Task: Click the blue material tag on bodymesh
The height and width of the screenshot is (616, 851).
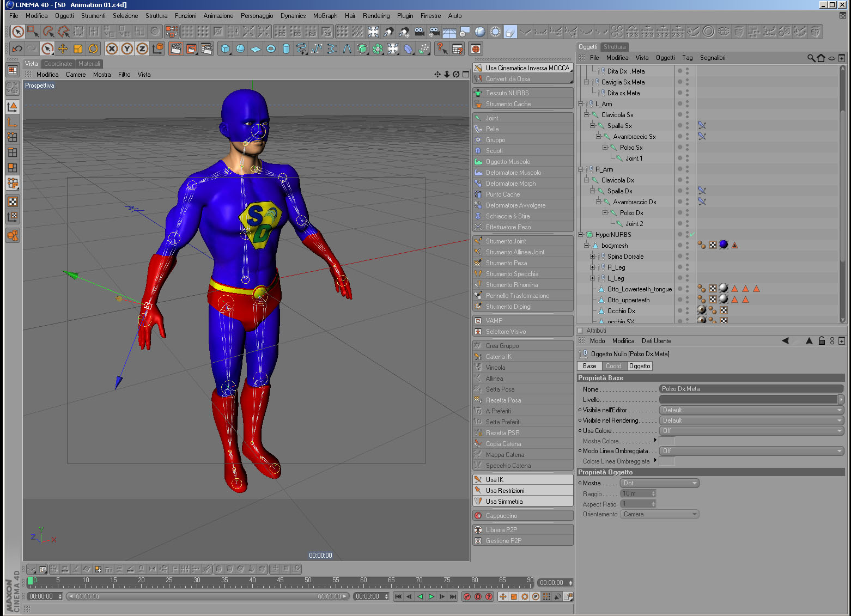Action: pos(724,245)
